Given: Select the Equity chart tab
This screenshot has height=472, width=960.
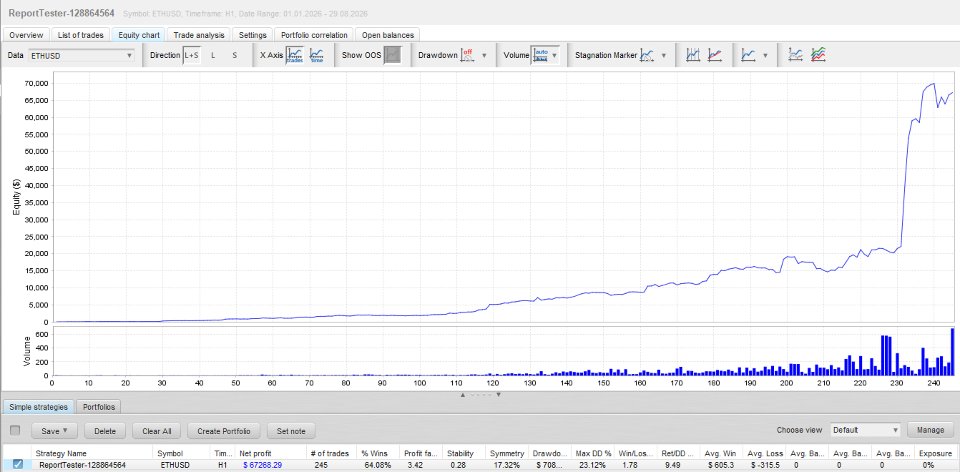Looking at the screenshot, I should pos(139,35).
